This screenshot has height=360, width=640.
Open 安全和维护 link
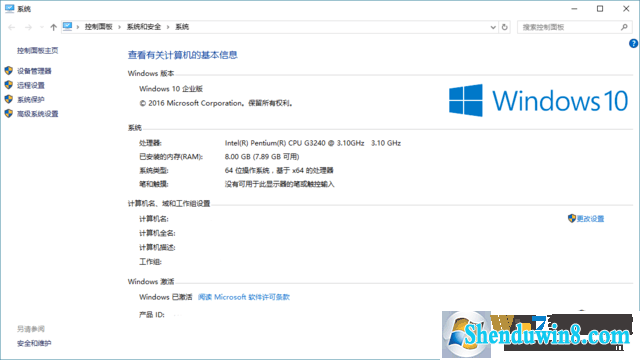tap(34, 344)
